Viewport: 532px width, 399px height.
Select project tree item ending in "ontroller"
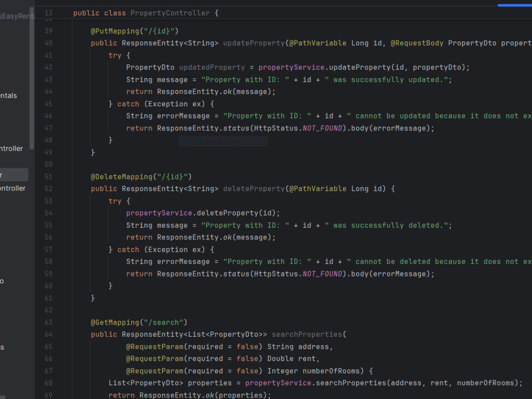pos(13,188)
